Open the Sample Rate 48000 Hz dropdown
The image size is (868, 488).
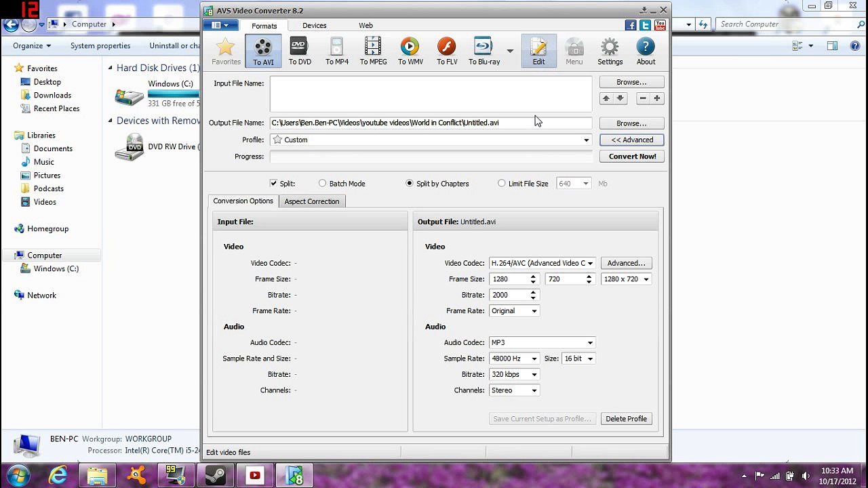pyautogui.click(x=514, y=359)
